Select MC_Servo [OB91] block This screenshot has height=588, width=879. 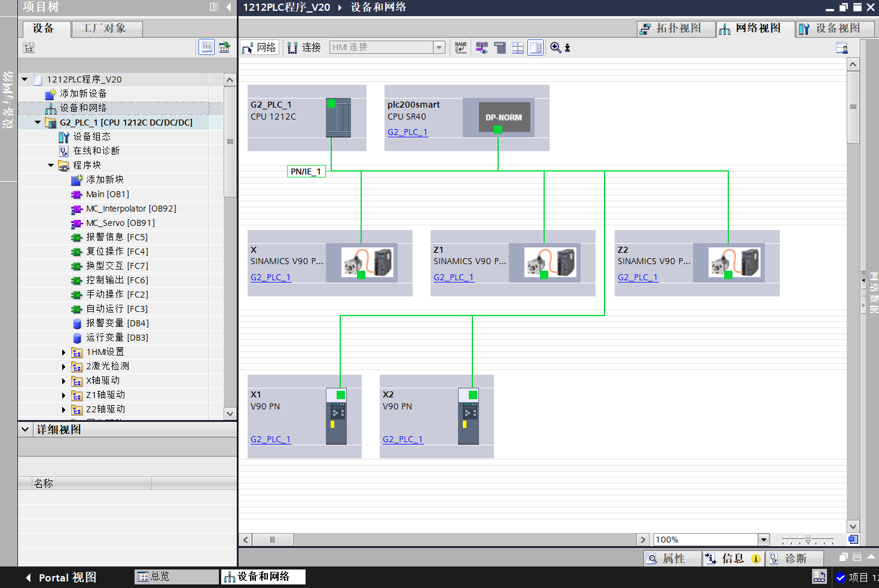click(120, 223)
